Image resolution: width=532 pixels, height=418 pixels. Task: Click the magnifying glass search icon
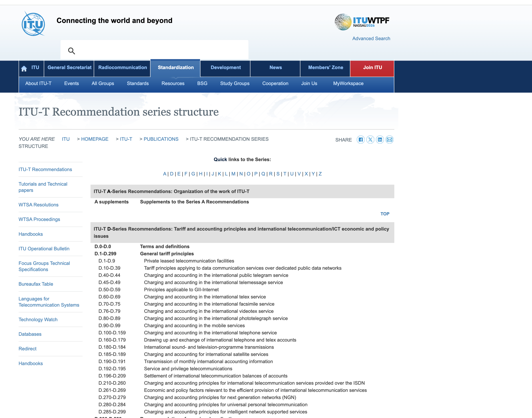coord(72,51)
